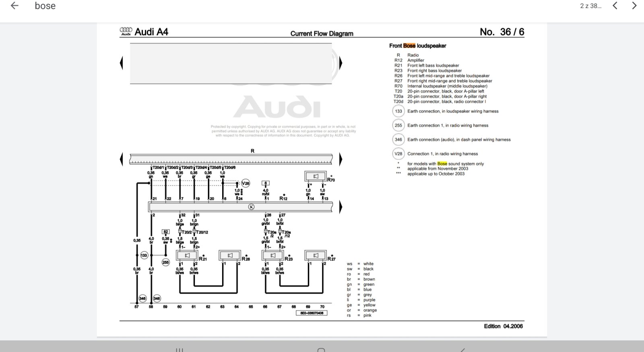Tap the '8E0-036070406' part number box

pos(312,313)
